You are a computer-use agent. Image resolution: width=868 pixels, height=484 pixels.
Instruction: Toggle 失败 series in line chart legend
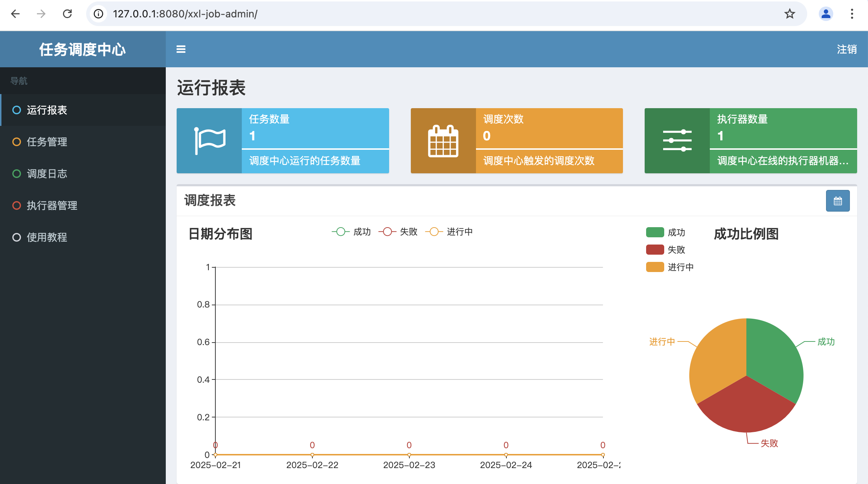click(x=398, y=232)
